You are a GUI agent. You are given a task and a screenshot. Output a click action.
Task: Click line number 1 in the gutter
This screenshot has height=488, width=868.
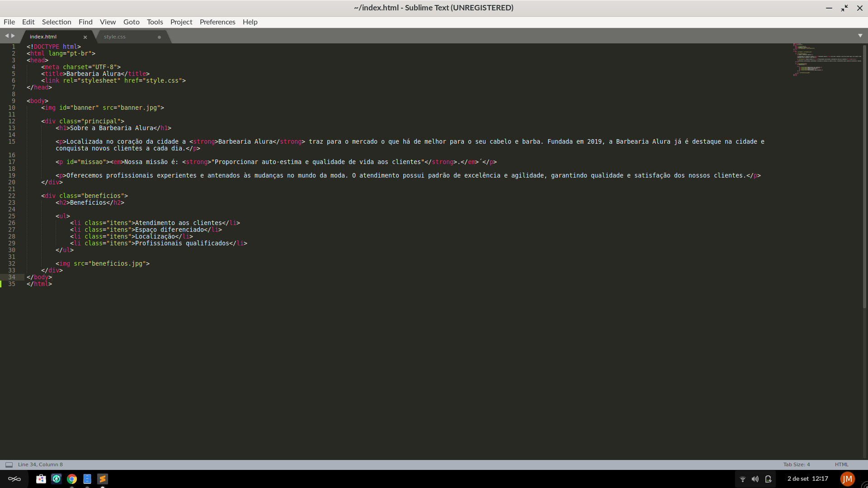[14, 47]
